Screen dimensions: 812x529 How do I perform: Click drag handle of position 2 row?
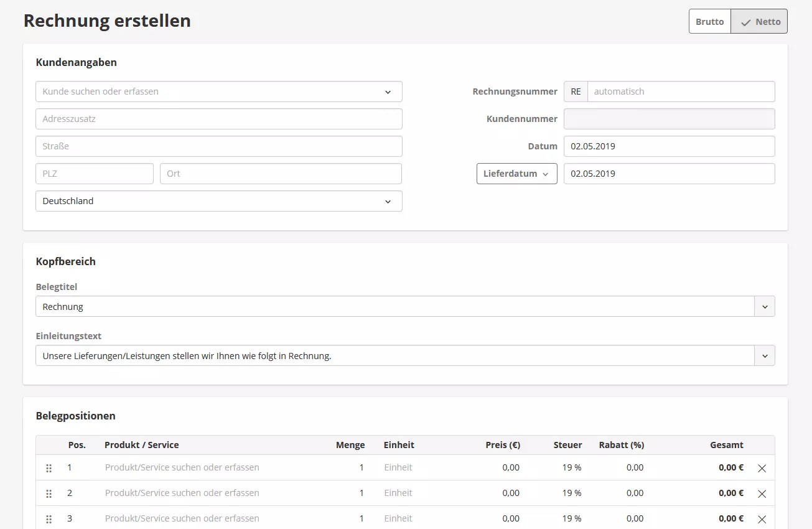49,494
